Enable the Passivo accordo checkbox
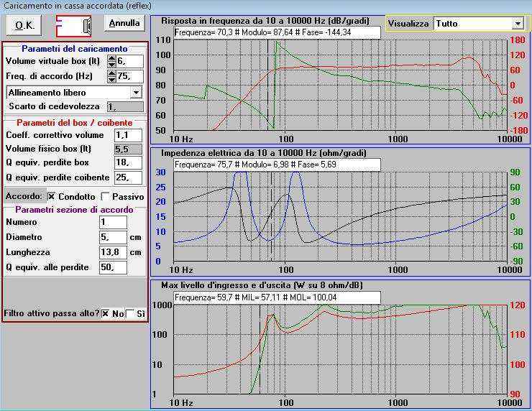 pyautogui.click(x=106, y=196)
